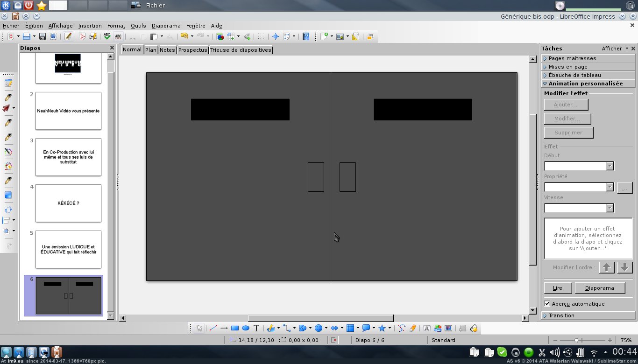Screen dimensions: 638x364
Task: Insert a chart using toolbar icon
Action: tap(220, 36)
